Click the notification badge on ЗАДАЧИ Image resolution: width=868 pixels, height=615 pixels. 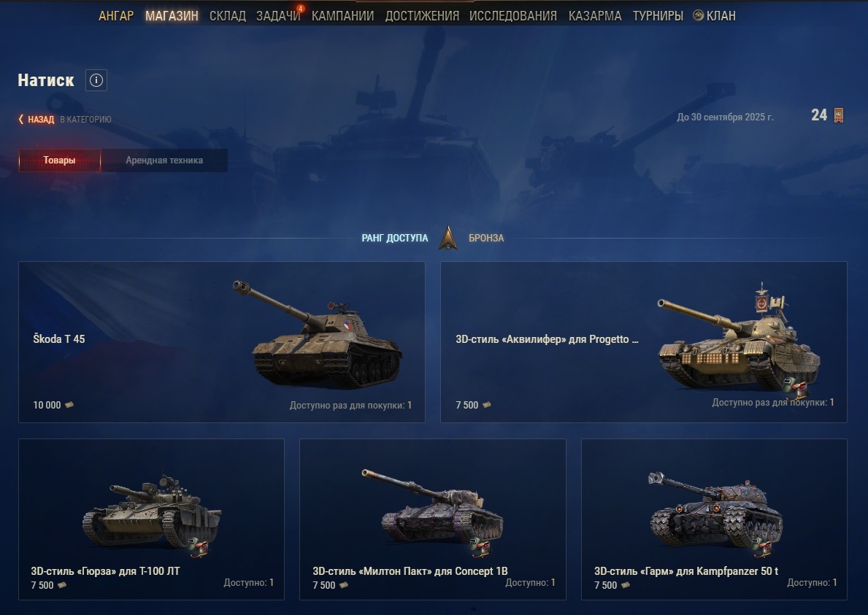[x=301, y=8]
